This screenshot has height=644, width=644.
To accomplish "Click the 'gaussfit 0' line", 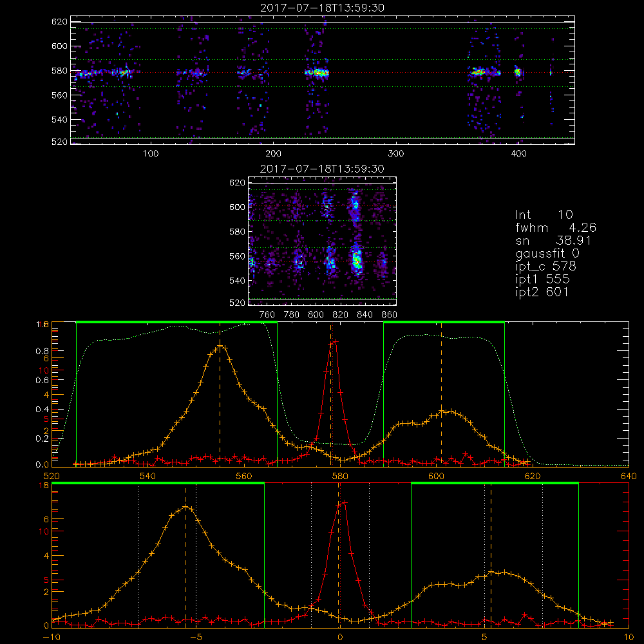I will (547, 253).
